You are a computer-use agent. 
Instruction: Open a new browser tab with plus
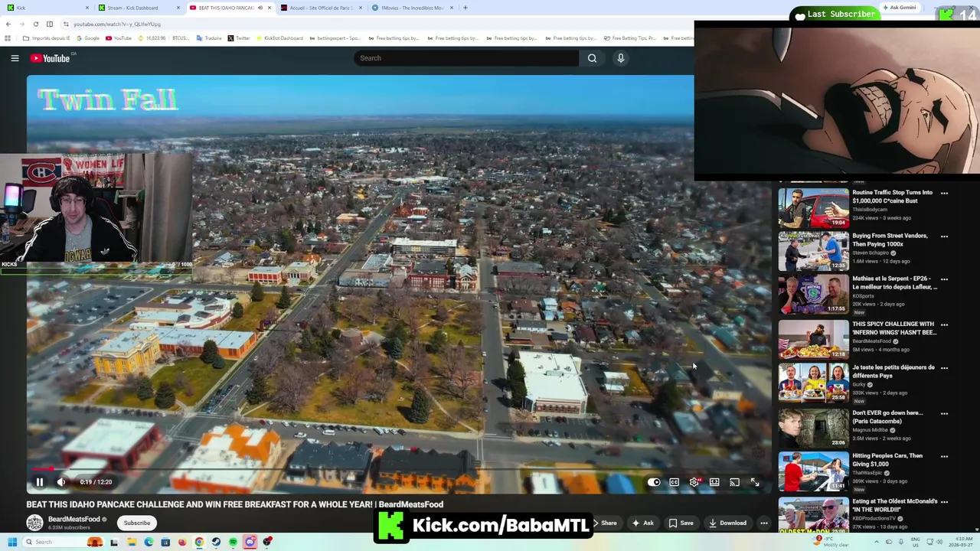465,8
